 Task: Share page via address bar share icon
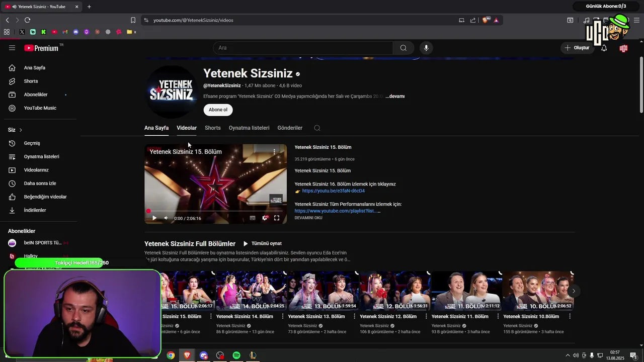click(473, 20)
